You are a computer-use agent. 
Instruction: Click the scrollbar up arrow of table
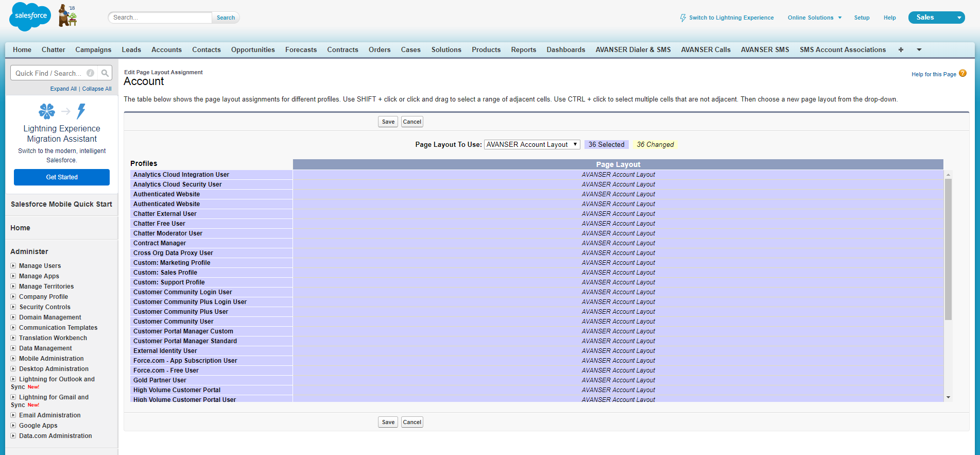coord(948,175)
